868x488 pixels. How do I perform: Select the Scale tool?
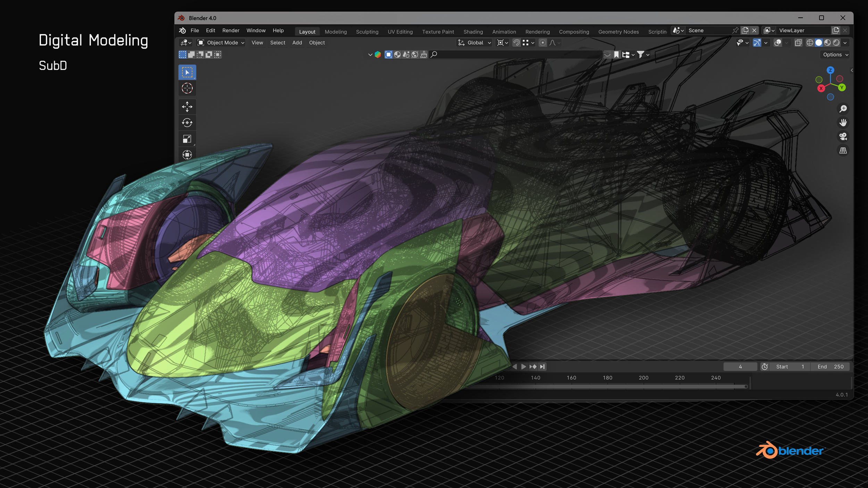pos(187,139)
